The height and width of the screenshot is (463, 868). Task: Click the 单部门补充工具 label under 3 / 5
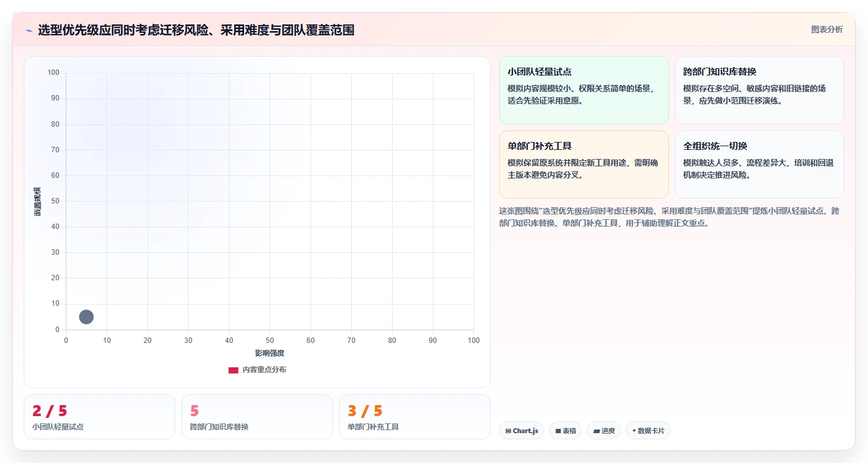point(373,427)
